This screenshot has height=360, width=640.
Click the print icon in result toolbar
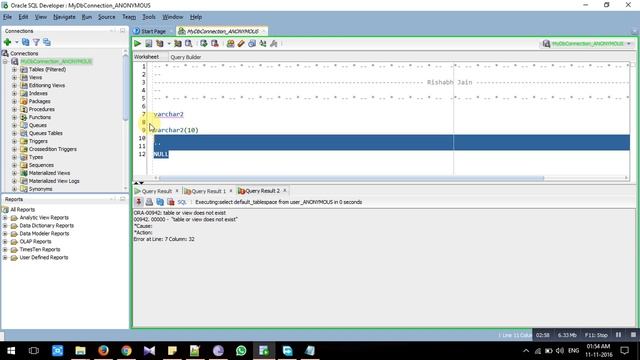tap(149, 202)
